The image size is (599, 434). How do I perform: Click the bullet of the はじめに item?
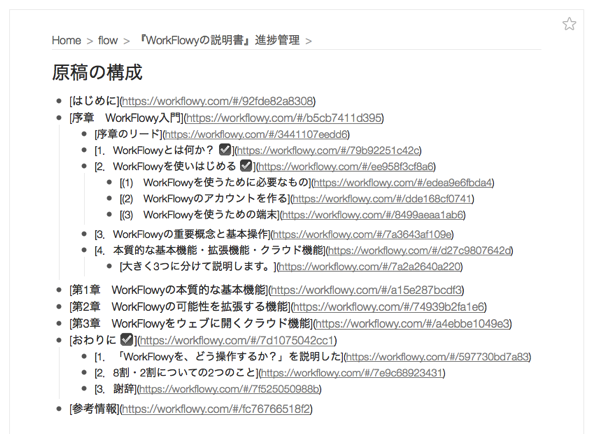[58, 101]
